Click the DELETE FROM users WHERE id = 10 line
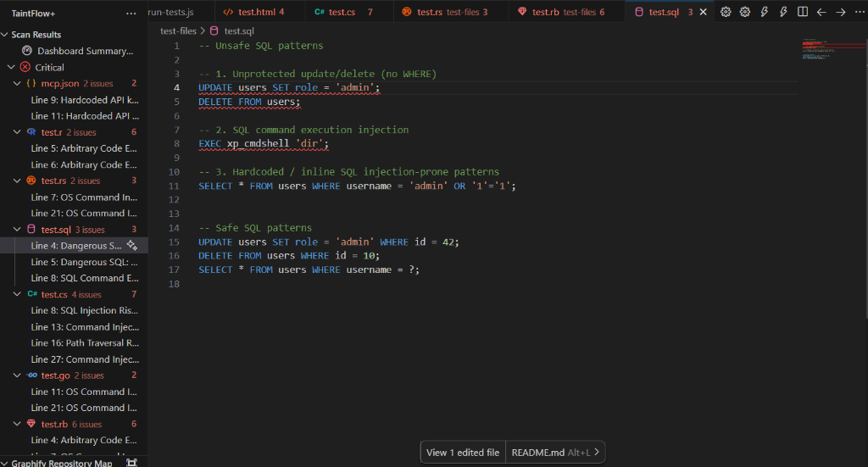Viewport: 868px width, 467px height. click(x=289, y=256)
